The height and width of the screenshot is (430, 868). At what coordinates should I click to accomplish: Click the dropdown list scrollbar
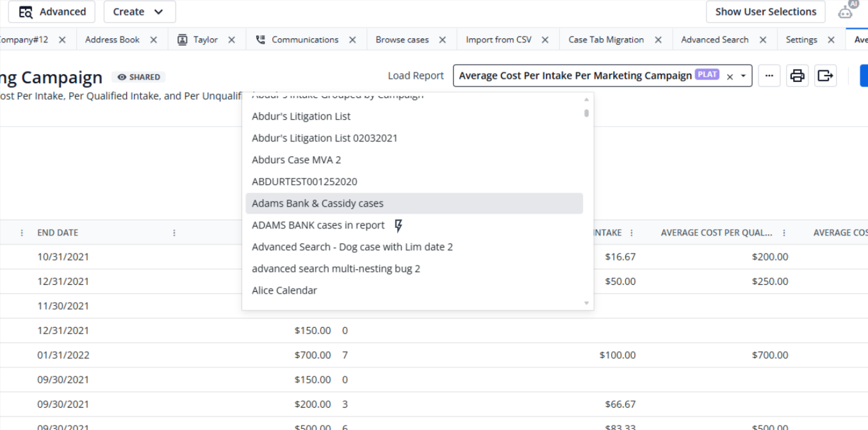585,113
